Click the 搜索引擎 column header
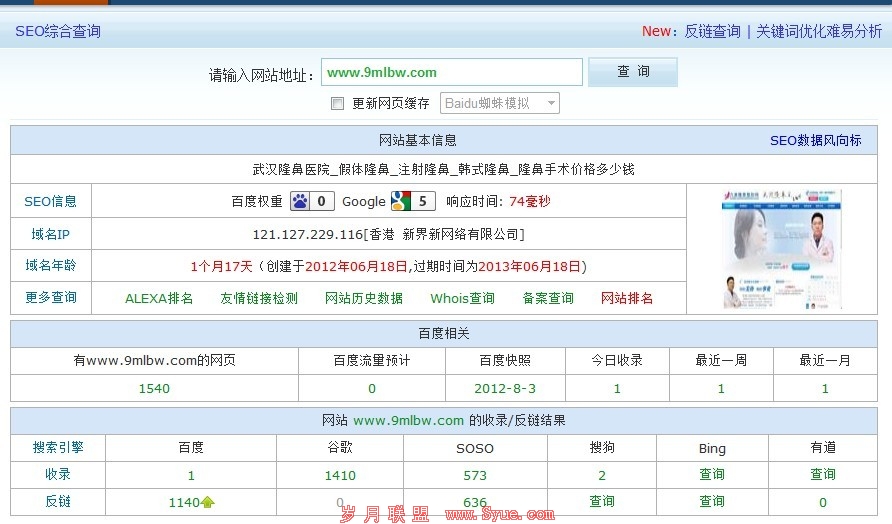The width and height of the screenshot is (892, 524). pyautogui.click(x=58, y=448)
